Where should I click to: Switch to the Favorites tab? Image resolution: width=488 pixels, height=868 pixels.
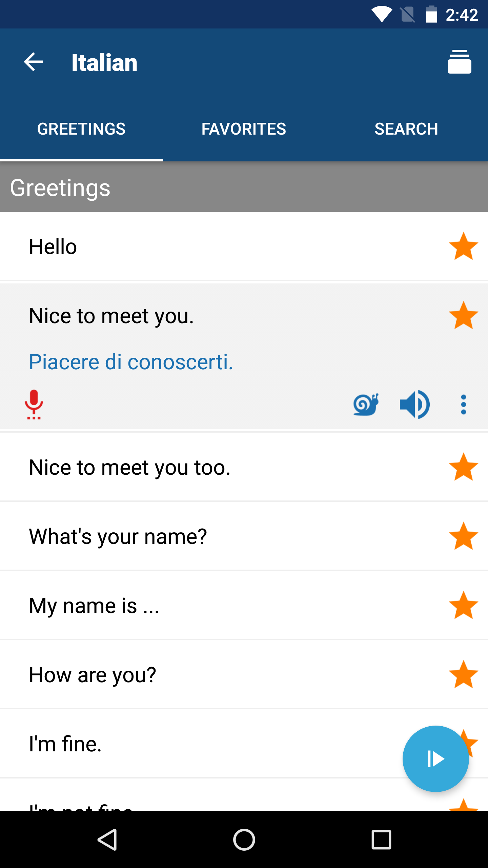click(244, 129)
